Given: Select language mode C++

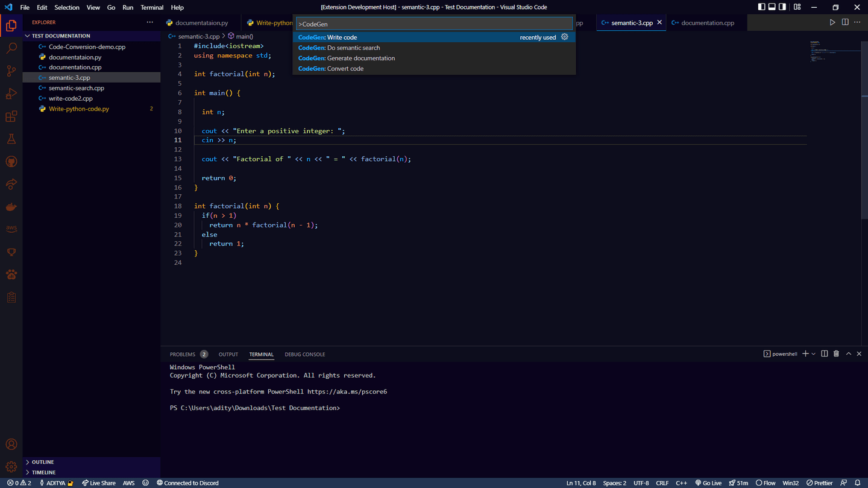Looking at the screenshot, I should [x=681, y=483].
